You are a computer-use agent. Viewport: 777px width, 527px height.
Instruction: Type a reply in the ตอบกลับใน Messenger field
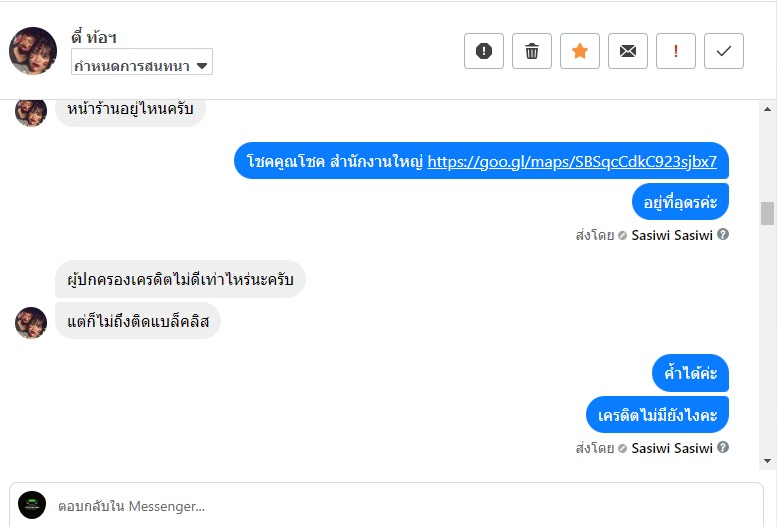click(x=400, y=506)
